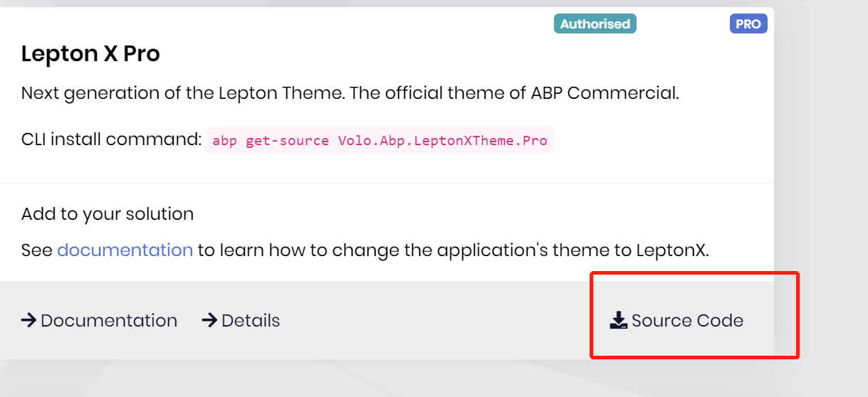The width and height of the screenshot is (868, 397).
Task: Open the Source Code download link
Action: (x=686, y=321)
